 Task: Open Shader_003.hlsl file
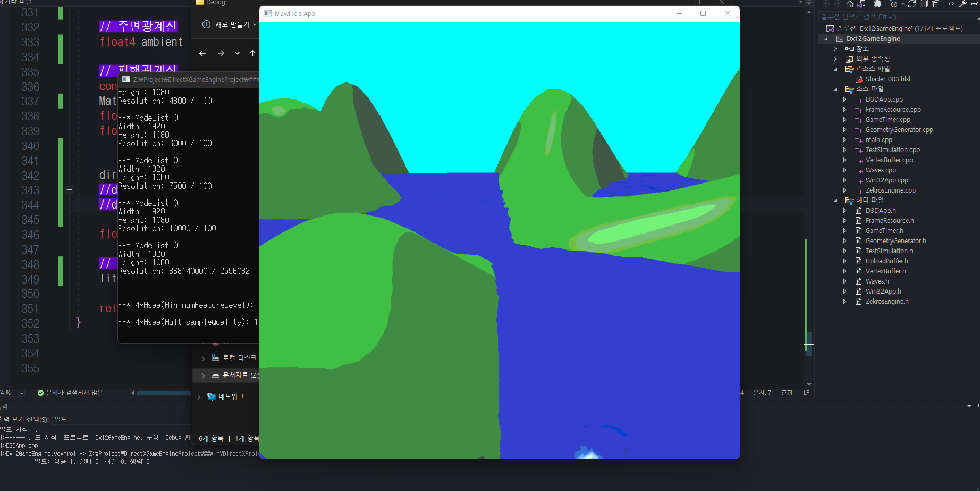[x=888, y=79]
